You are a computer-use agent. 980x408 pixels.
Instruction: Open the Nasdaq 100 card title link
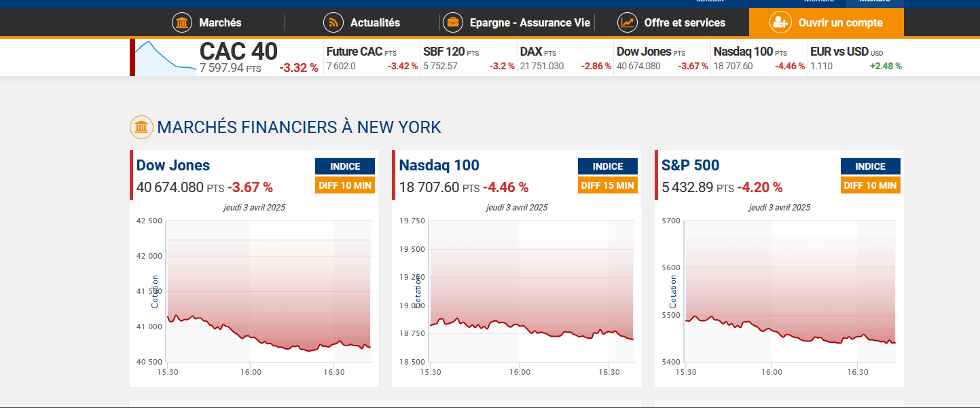pos(439,165)
